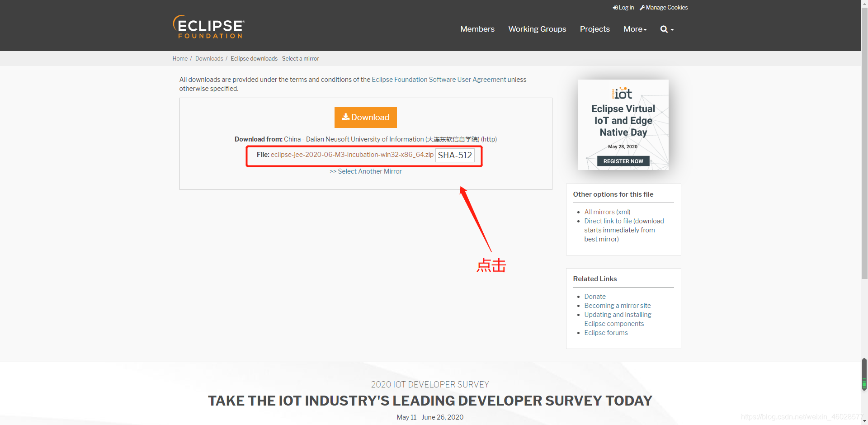Click the eclipse-jee zip file link
This screenshot has width=868, height=425.
(352, 155)
